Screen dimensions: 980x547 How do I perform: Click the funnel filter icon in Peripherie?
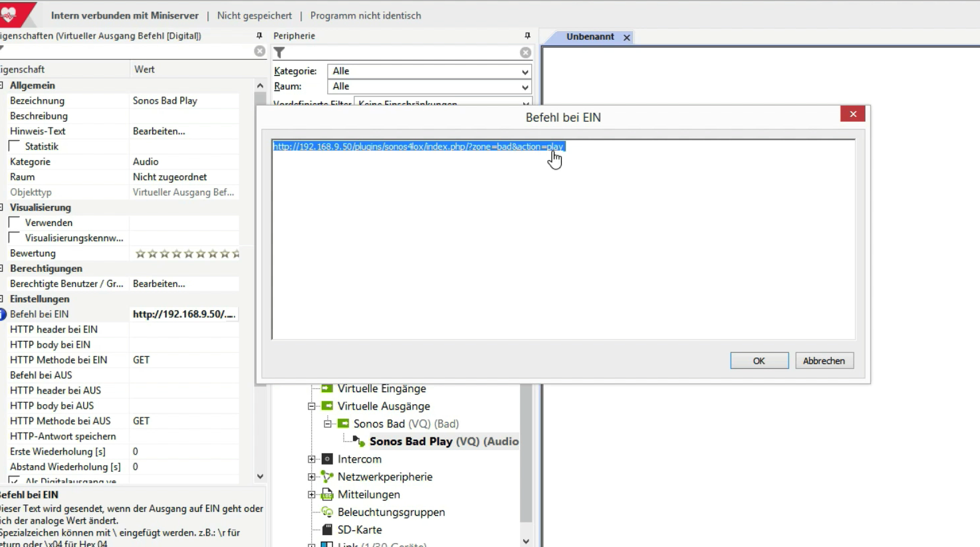click(280, 53)
